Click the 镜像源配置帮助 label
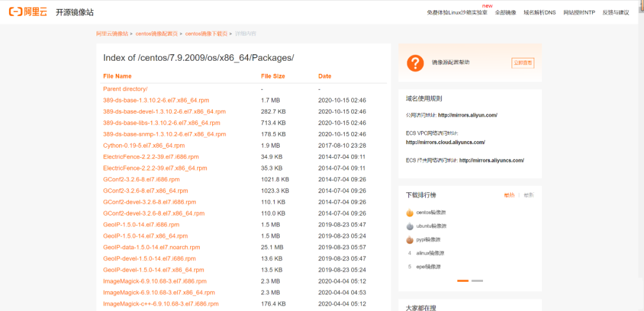Viewport: 644px width, 311px height. tap(451, 63)
